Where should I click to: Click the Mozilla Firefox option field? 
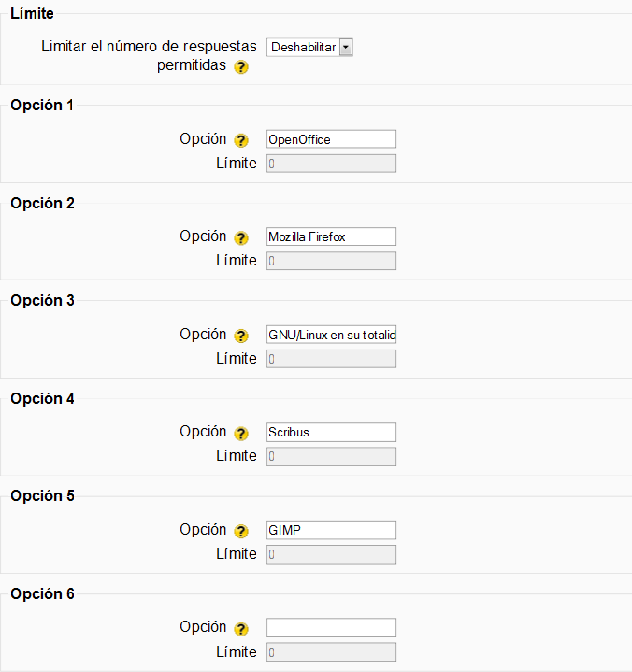click(x=331, y=236)
